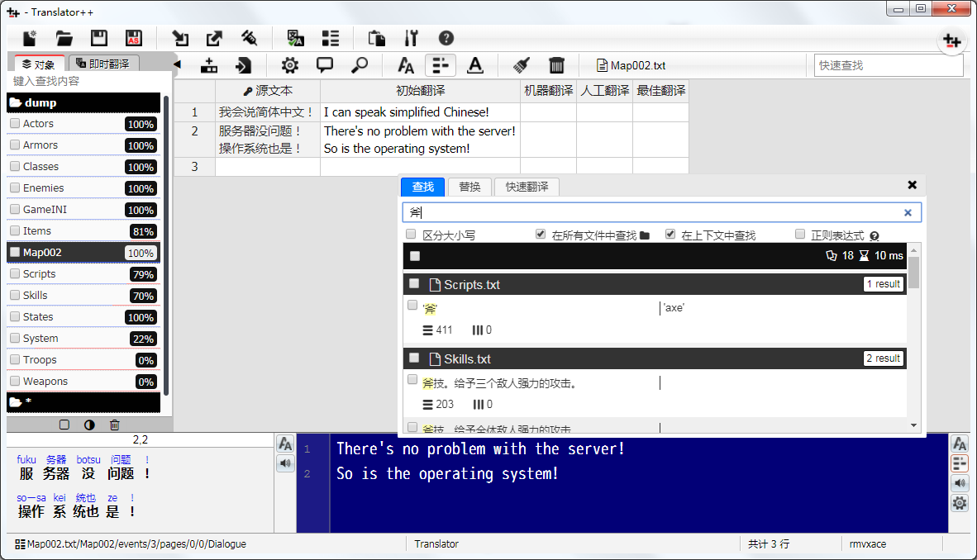Open the tools wrench and screwdriver icon
977x560 pixels.
click(412, 39)
